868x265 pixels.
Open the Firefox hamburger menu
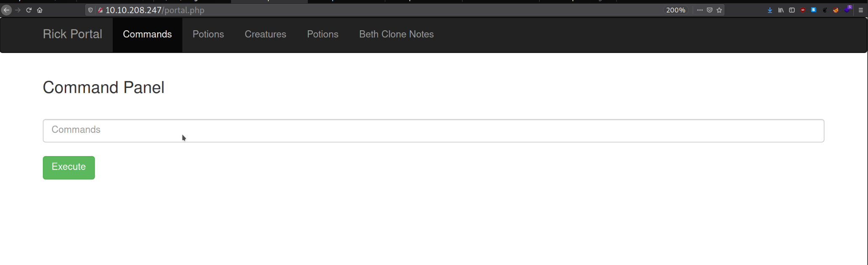point(860,10)
